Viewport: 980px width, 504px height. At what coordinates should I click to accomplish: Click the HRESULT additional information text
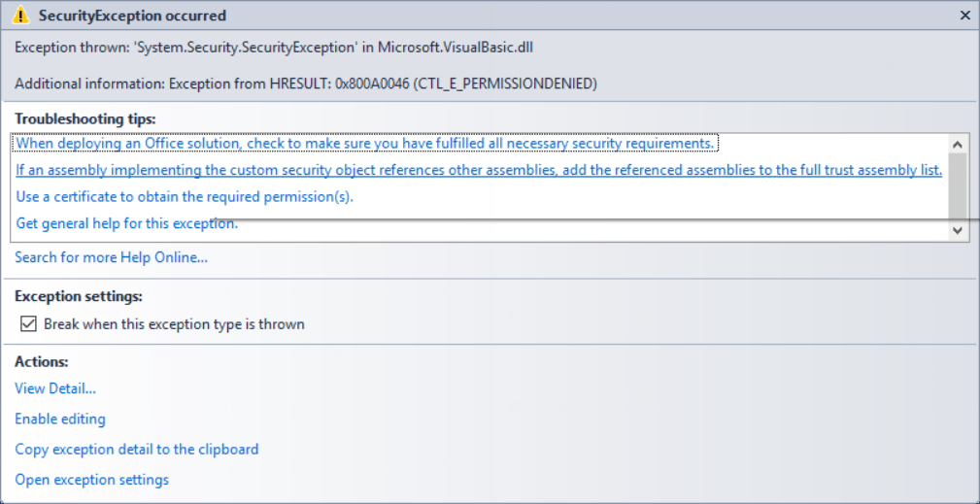click(306, 84)
